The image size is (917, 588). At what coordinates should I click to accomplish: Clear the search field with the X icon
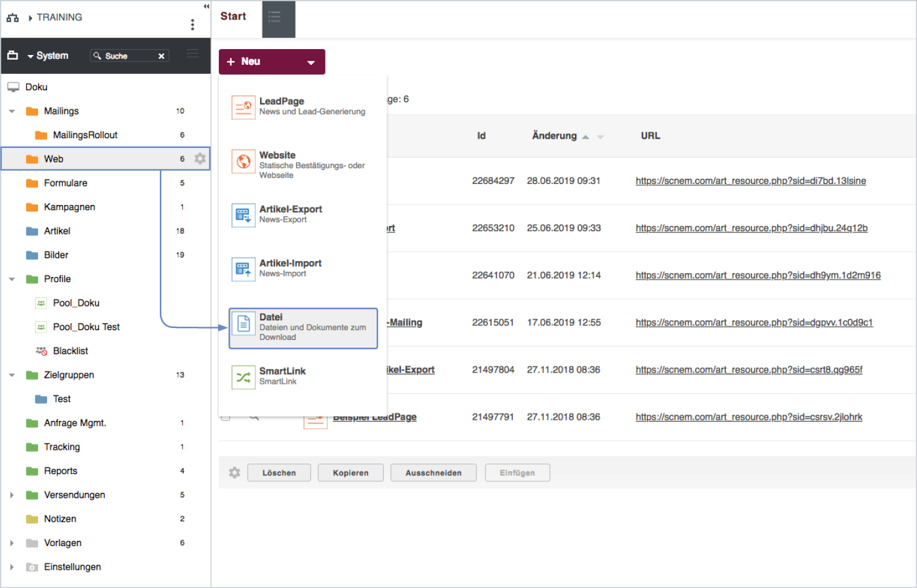(161, 56)
